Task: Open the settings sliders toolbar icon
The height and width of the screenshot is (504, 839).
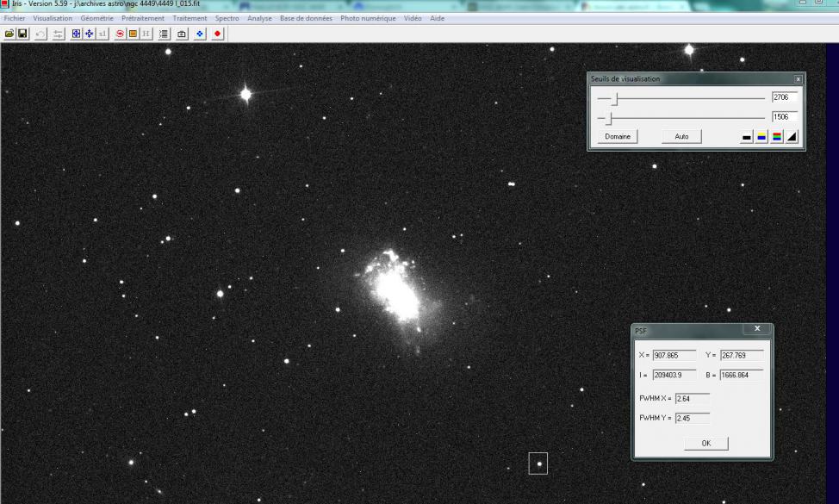Action: (x=58, y=34)
